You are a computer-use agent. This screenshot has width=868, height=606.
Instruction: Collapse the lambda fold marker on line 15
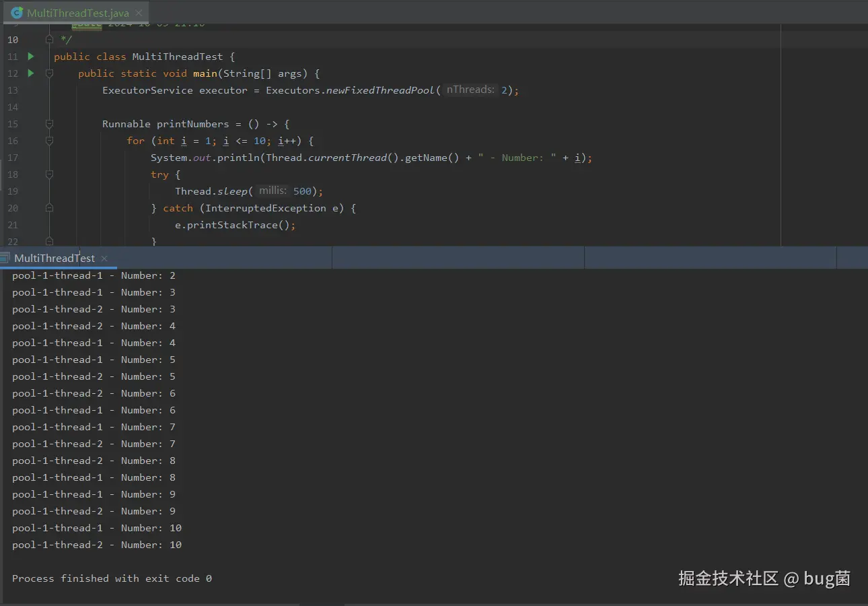(49, 124)
